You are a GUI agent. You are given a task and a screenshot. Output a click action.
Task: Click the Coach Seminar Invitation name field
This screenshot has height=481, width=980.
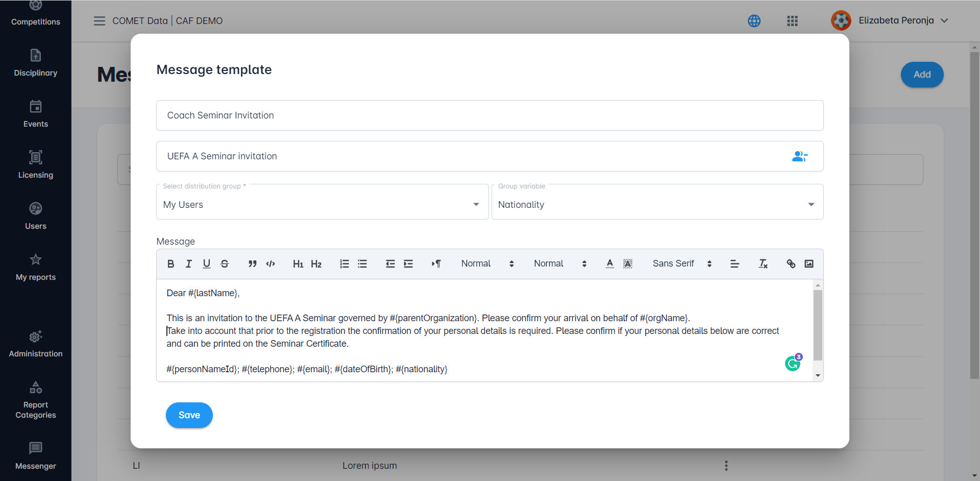489,115
